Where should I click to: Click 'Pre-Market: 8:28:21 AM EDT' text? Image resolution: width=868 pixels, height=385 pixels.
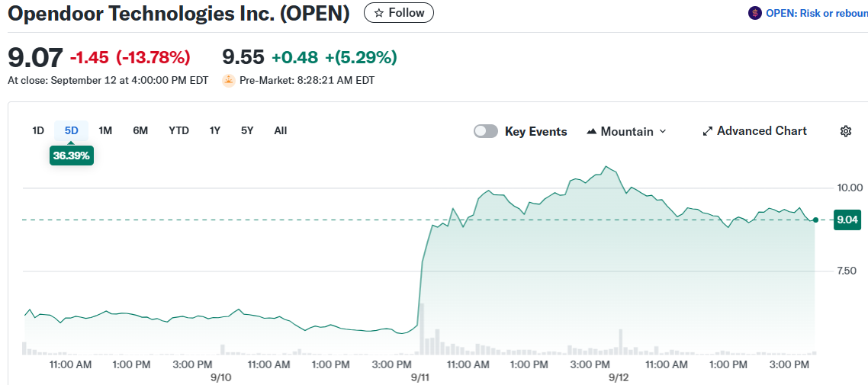[307, 81]
